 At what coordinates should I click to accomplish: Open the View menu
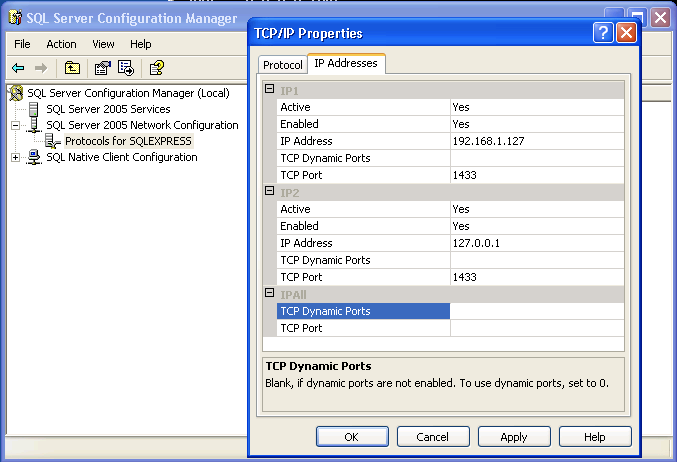tap(103, 44)
